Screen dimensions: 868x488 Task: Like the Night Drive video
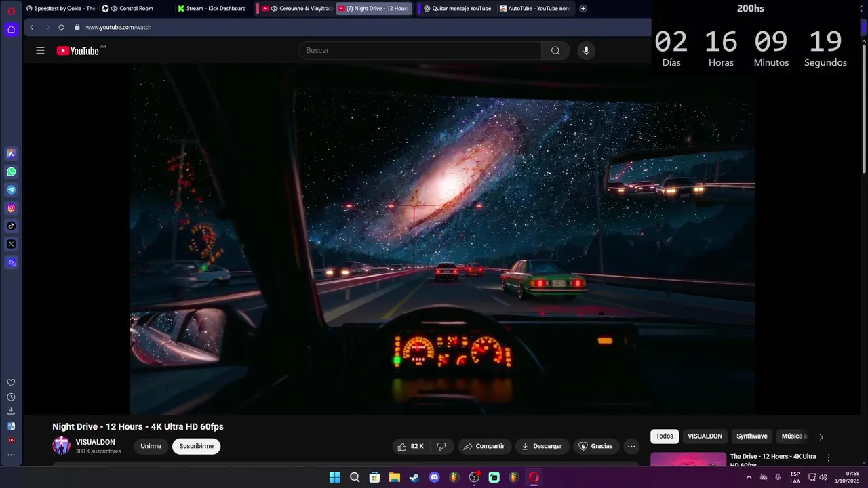(411, 446)
